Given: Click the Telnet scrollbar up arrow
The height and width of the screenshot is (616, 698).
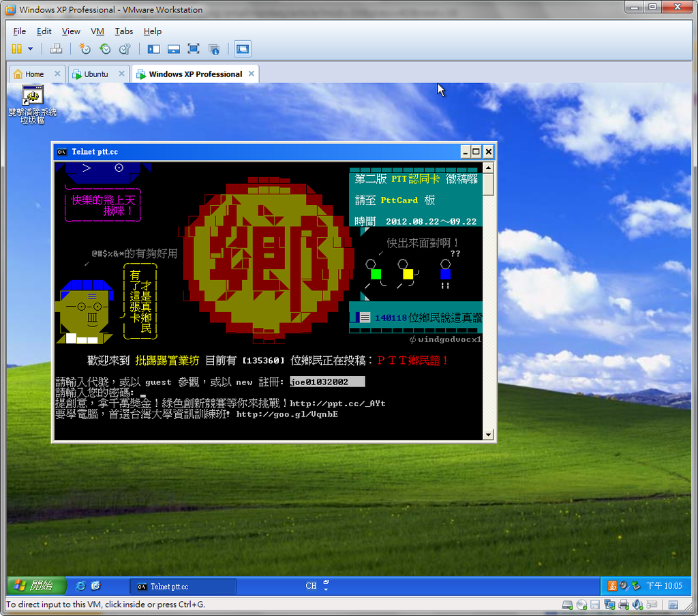Looking at the screenshot, I should (x=488, y=168).
